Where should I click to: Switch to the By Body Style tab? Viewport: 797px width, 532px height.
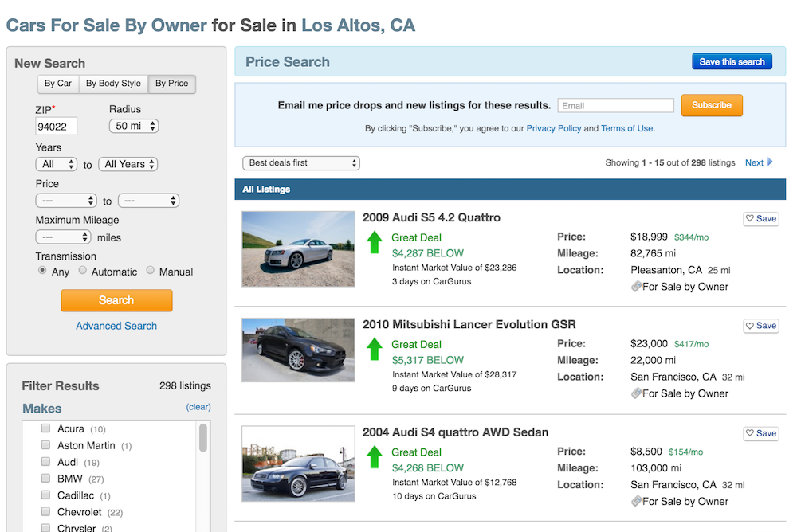coord(113,84)
